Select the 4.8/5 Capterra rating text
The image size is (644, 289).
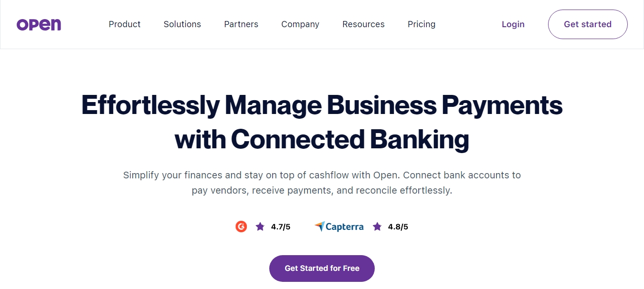[x=398, y=227]
